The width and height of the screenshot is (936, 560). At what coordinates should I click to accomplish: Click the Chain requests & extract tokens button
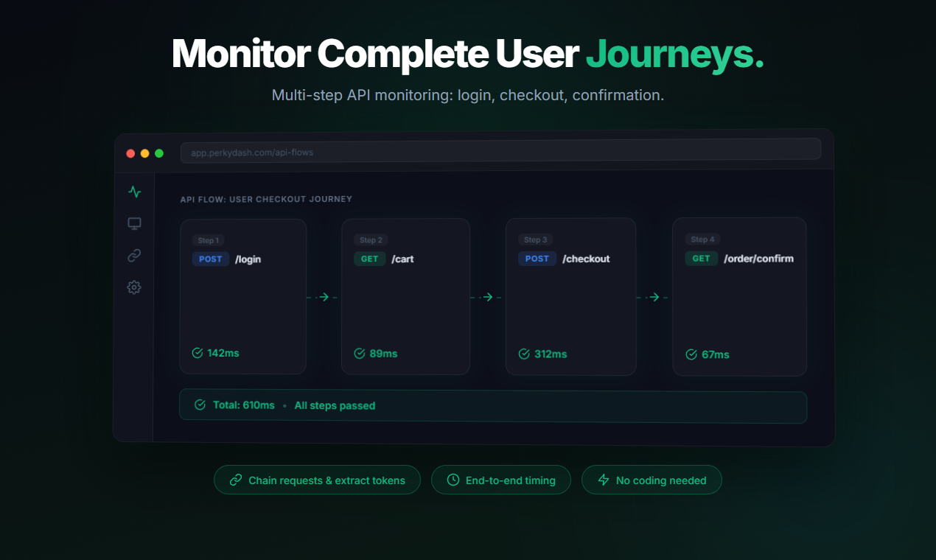[x=317, y=480]
